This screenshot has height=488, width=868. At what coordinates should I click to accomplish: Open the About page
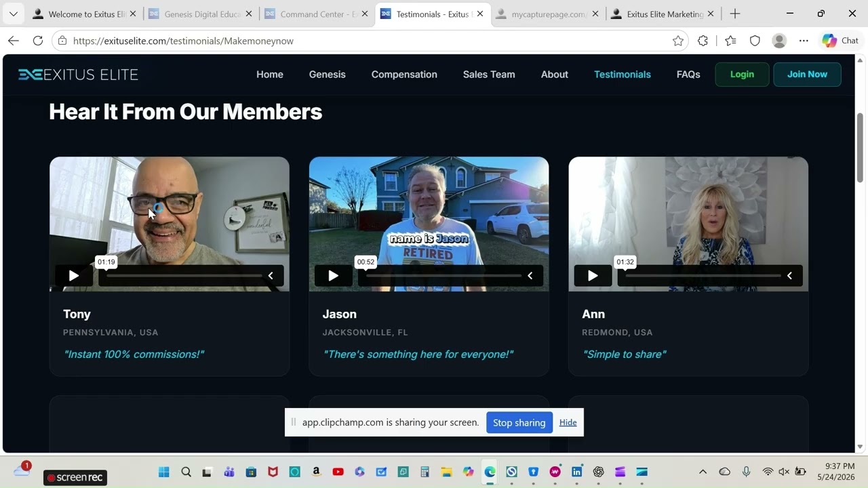[555, 75]
